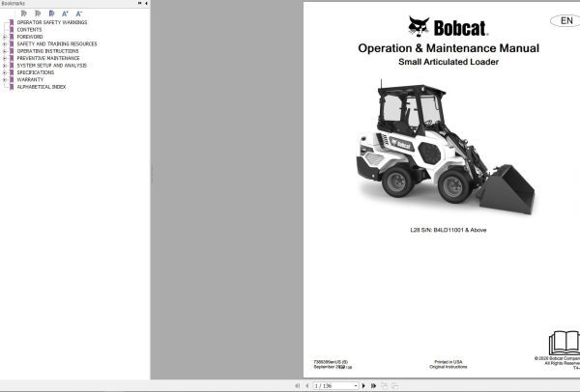Go to next page button
Screen dimensions: 580x392
coord(363,385)
